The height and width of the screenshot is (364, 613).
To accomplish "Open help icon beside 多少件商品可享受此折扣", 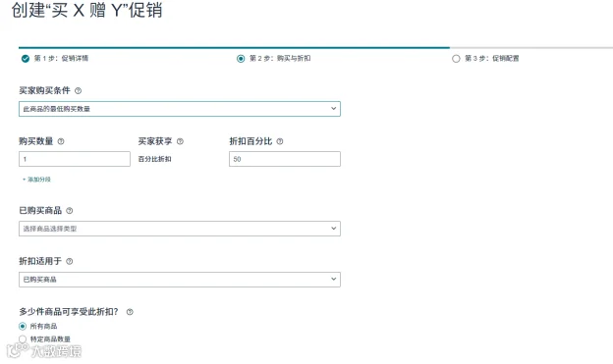I will [130, 312].
